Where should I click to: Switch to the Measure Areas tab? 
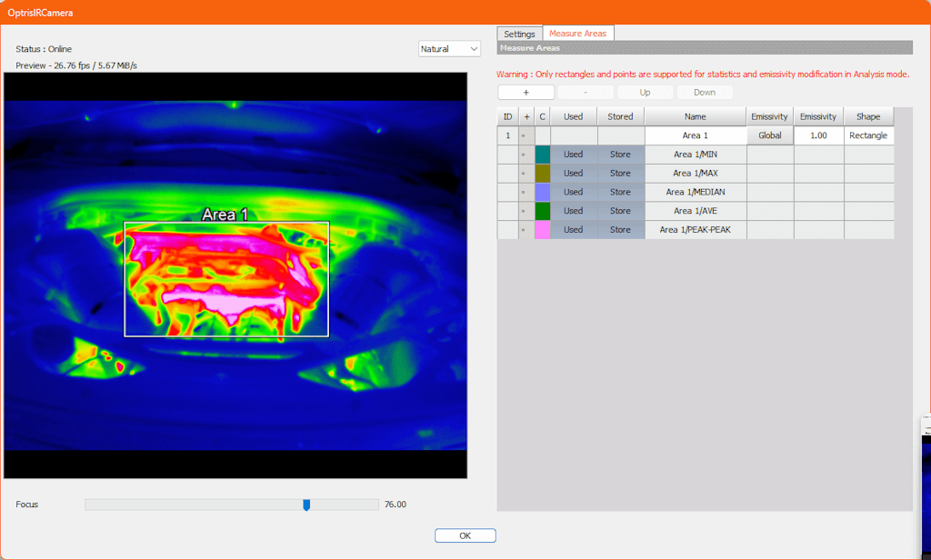point(578,33)
